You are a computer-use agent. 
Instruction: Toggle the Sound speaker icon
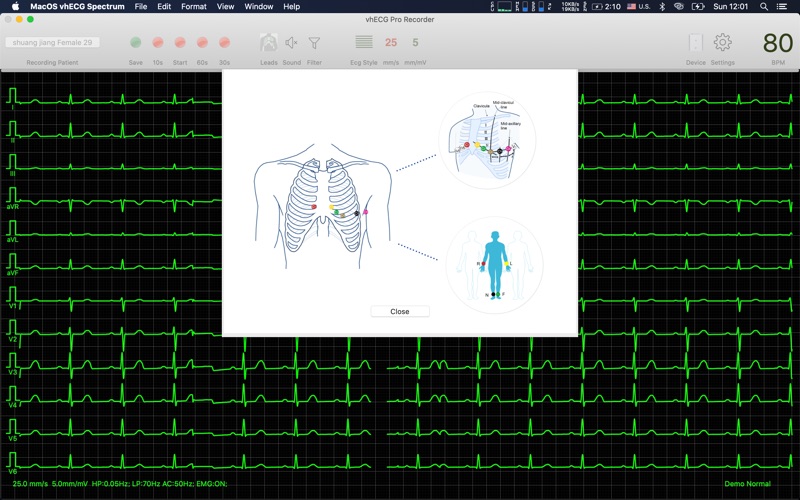[x=291, y=43]
